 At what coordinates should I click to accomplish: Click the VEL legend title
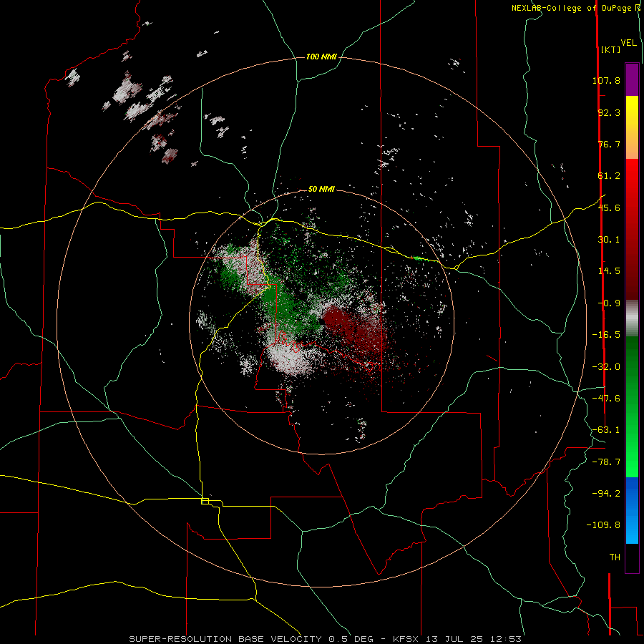click(628, 43)
